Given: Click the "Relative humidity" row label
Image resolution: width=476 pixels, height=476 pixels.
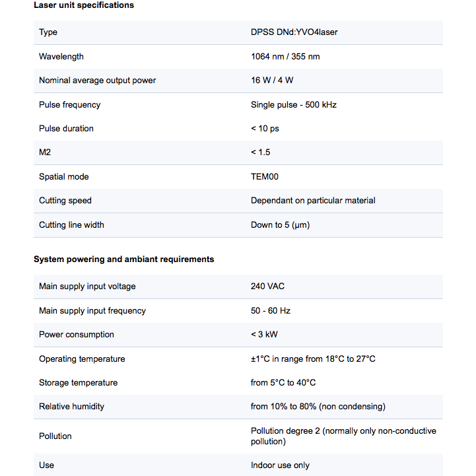Looking at the screenshot, I should pyautogui.click(x=71, y=407).
